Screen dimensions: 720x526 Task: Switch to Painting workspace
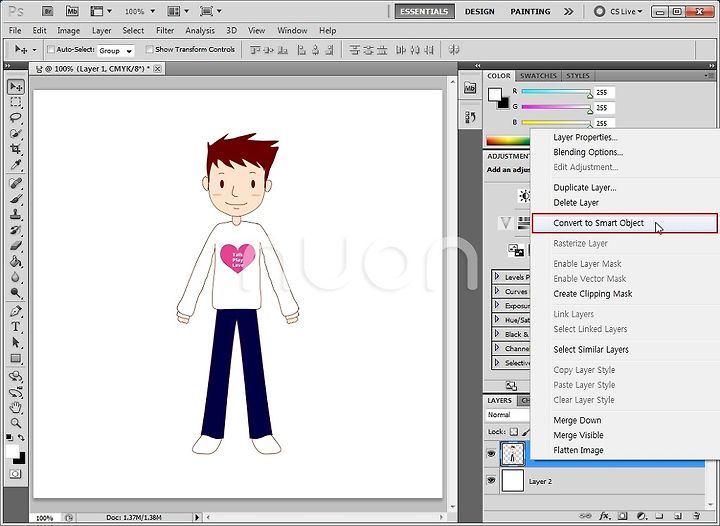pos(530,11)
